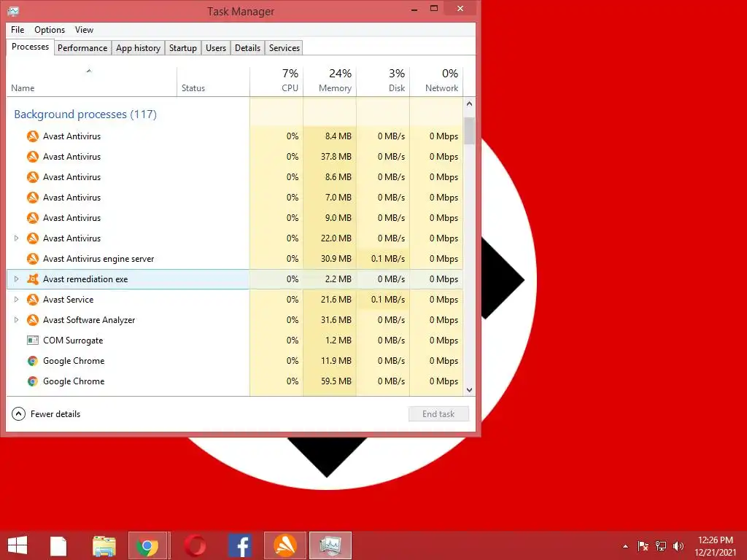Click the End task button

click(438, 414)
